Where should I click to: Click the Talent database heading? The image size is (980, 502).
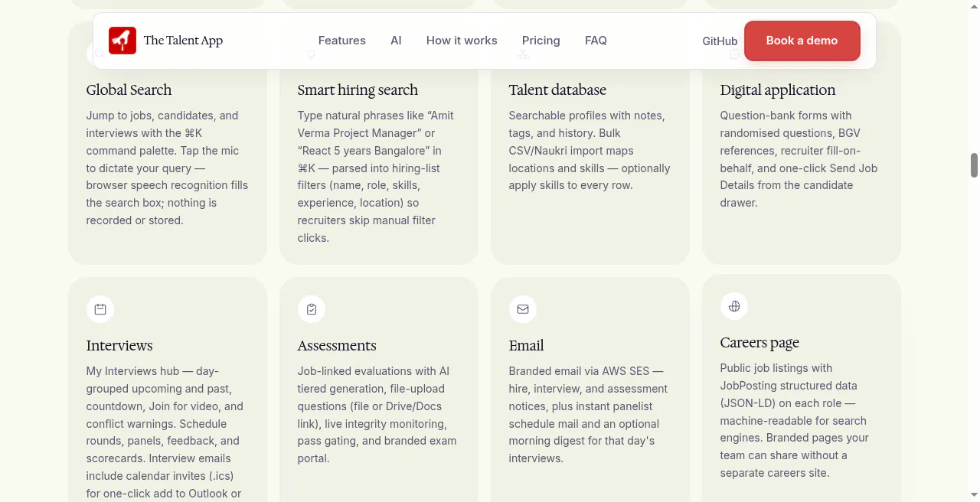tap(557, 90)
